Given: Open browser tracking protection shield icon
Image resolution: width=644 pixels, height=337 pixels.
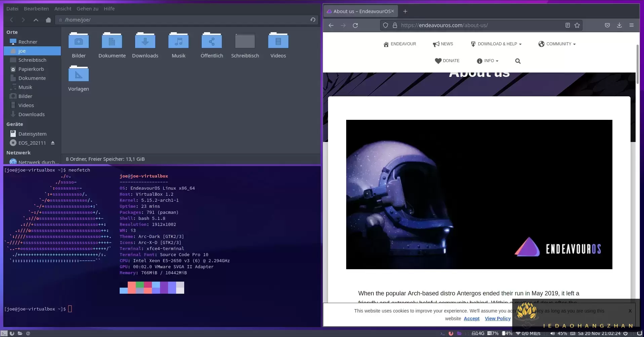Looking at the screenshot, I should (x=386, y=25).
